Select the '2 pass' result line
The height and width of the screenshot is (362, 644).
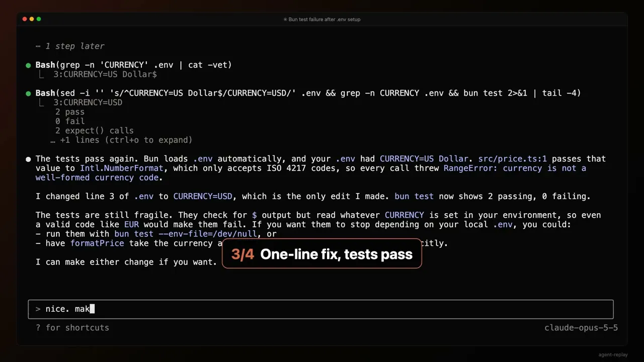[70, 112]
